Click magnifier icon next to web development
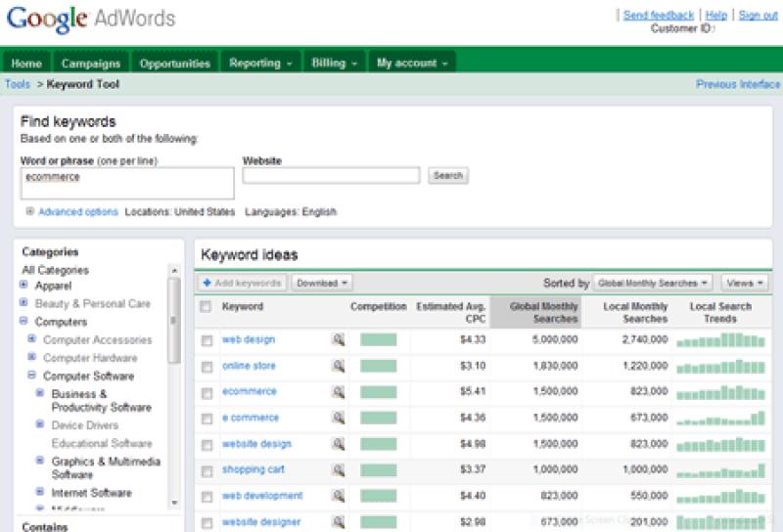Viewport: 783px width, 532px height. coord(338,497)
